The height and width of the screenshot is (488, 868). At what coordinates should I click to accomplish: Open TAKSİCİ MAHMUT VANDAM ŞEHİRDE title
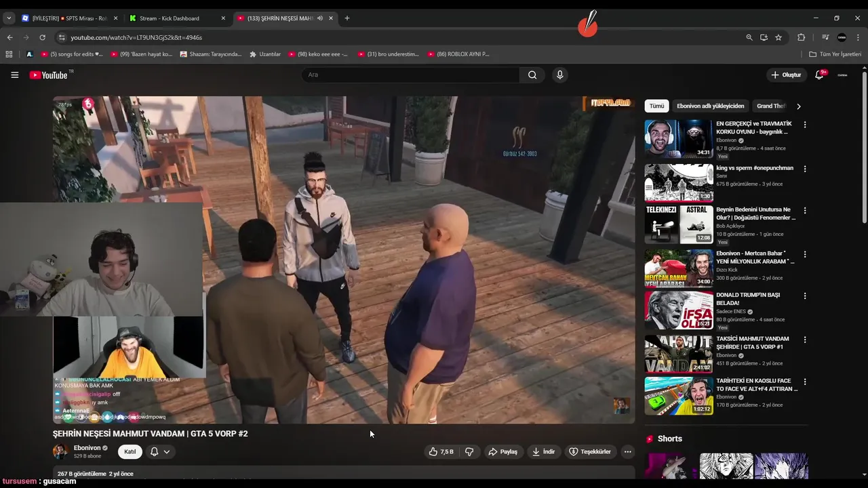[752, 342]
